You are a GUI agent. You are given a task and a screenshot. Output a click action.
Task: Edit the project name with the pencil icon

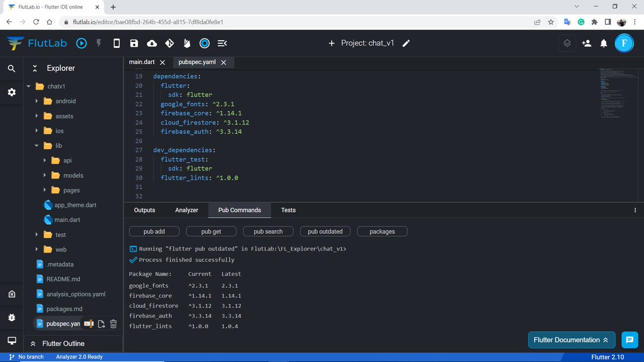pyautogui.click(x=406, y=43)
